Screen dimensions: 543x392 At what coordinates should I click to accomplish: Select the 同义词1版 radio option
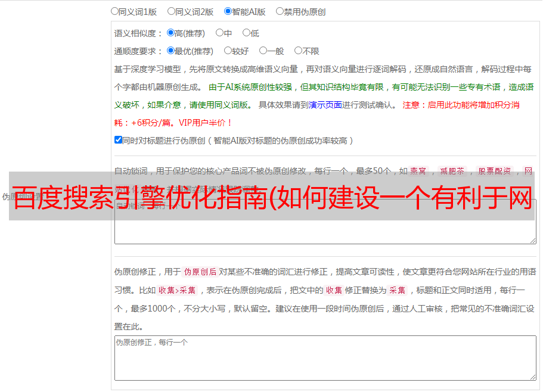pos(114,11)
